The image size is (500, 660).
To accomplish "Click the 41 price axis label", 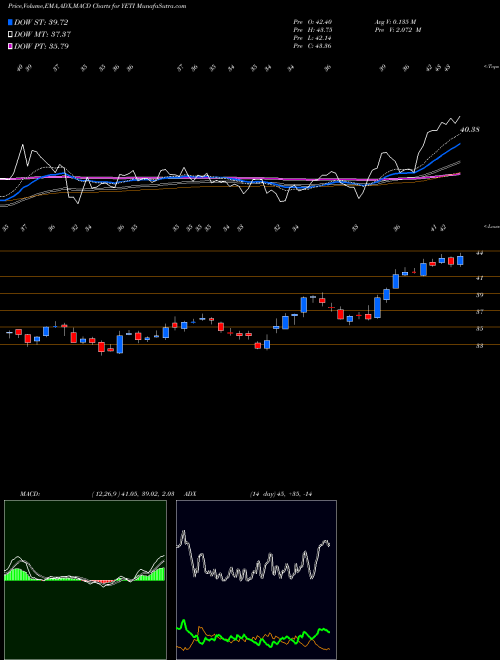I will pyautogui.click(x=479, y=278).
